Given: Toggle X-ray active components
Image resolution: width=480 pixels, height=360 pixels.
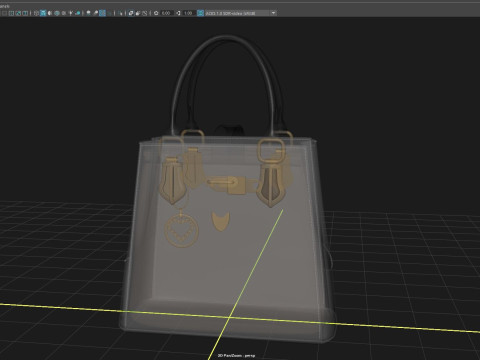Looking at the screenshot, I should click(138, 13).
